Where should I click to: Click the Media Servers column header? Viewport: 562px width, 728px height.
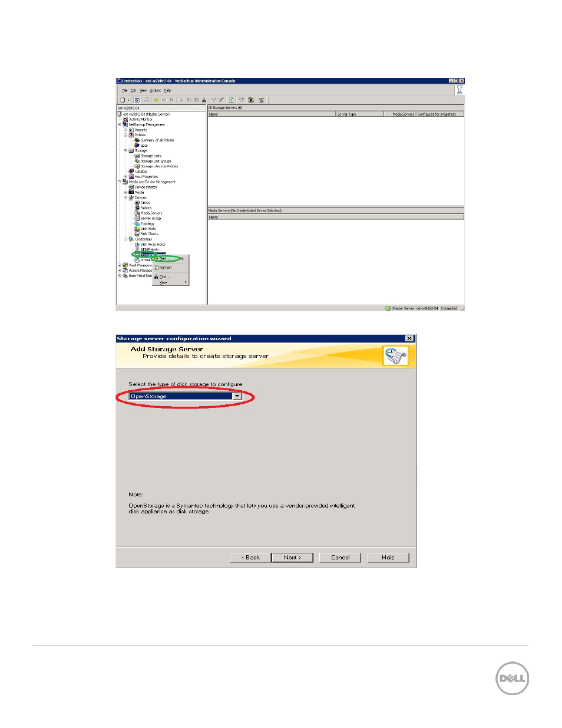pyautogui.click(x=400, y=114)
